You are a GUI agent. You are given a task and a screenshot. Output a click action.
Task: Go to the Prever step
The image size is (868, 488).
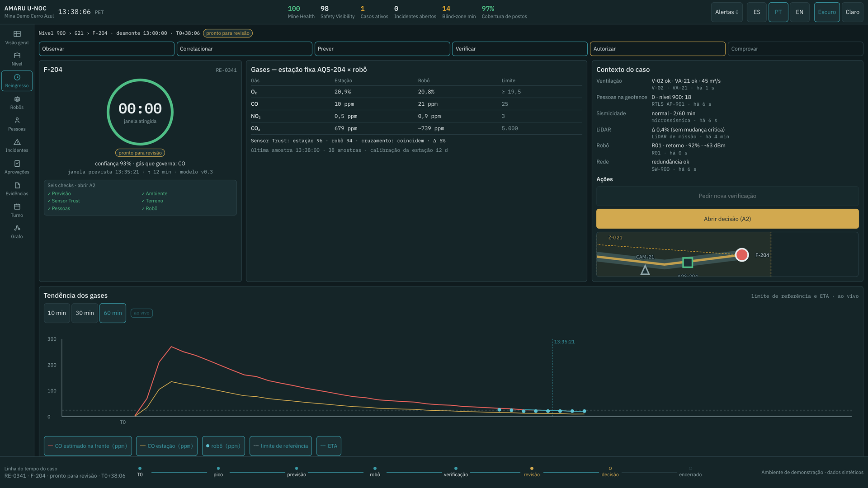coord(382,49)
